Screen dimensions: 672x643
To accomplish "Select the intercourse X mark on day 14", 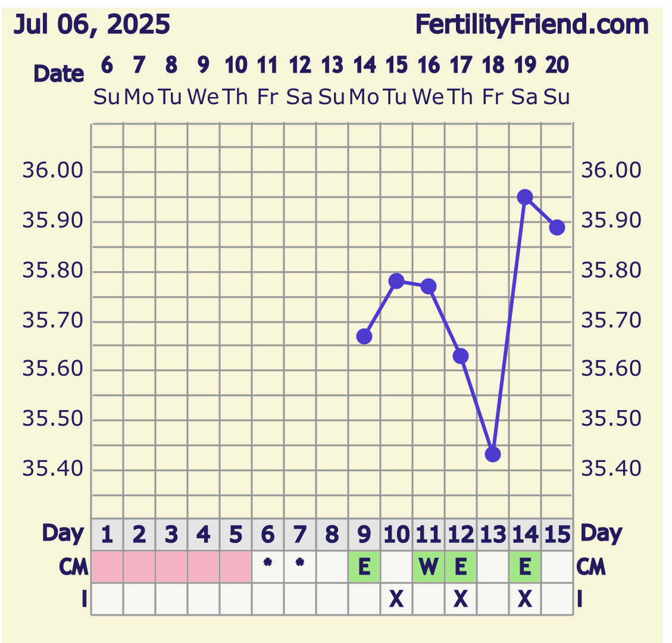I will (524, 599).
